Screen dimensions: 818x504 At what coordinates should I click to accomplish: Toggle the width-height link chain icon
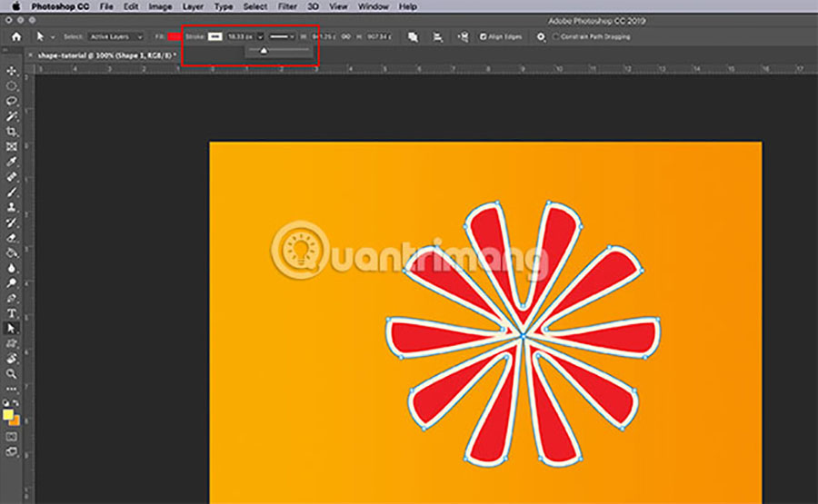344,37
